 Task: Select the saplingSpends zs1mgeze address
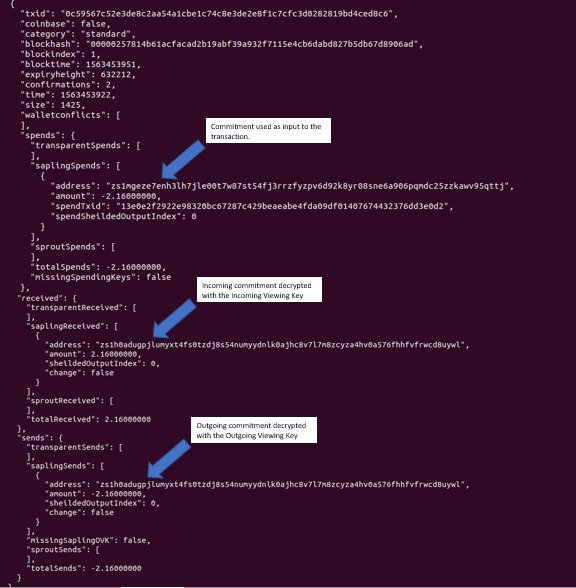tap(308, 186)
